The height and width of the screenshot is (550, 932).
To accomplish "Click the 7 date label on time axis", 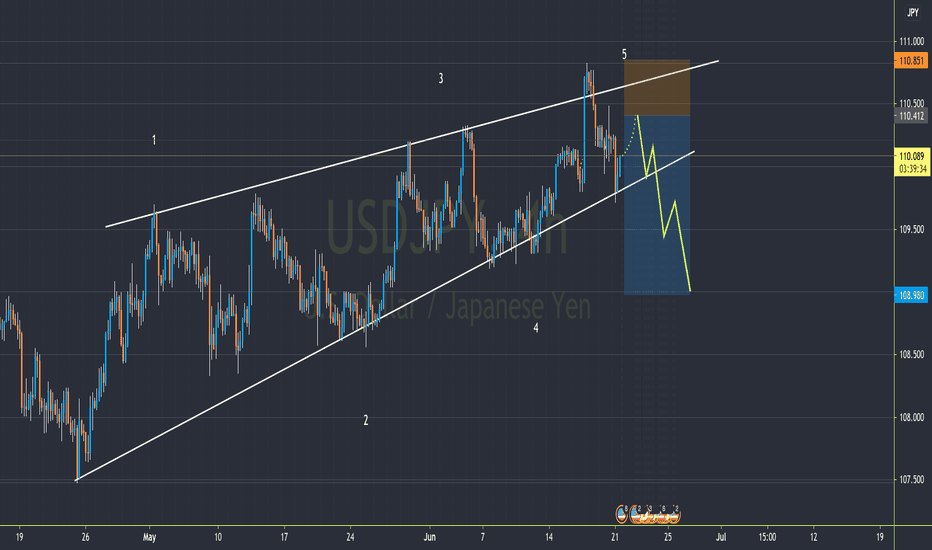I will [x=483, y=538].
